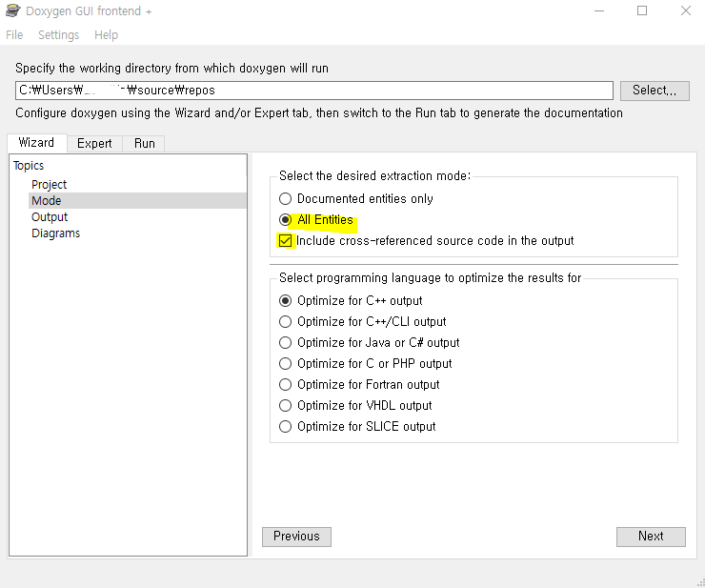Image resolution: width=705 pixels, height=588 pixels.
Task: Proceed with the Next button
Action: [651, 537]
